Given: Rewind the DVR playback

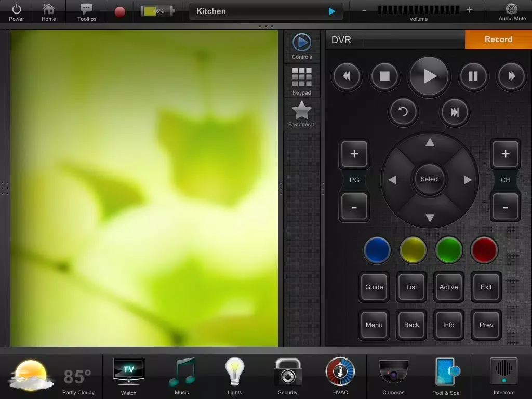Looking at the screenshot, I should tap(347, 76).
